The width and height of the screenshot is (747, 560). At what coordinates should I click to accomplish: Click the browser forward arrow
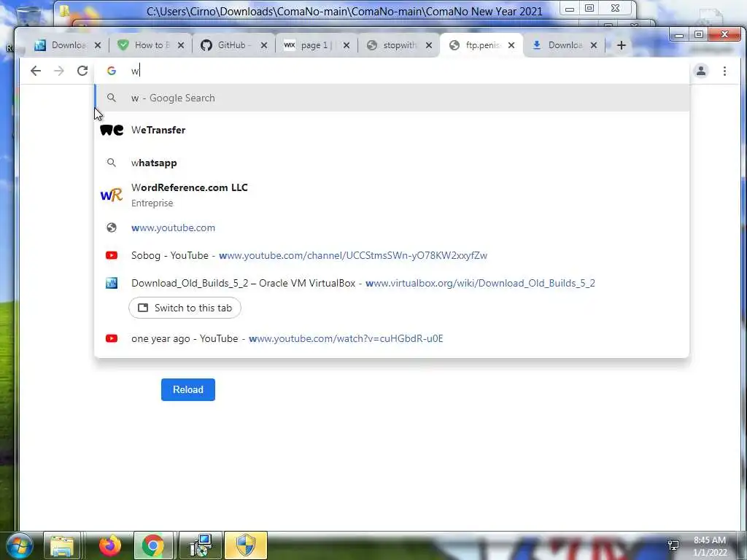(59, 71)
